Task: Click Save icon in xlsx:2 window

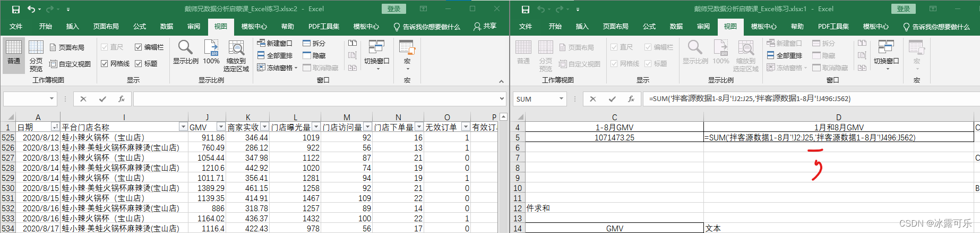Action: pyautogui.click(x=15, y=9)
